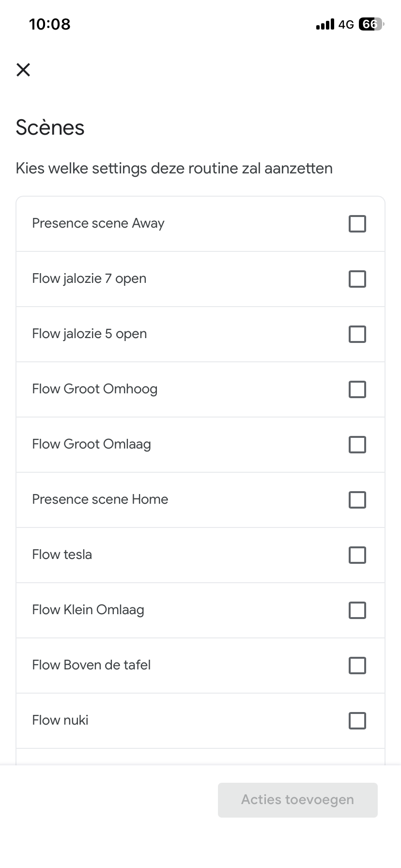Select the Flow jalozie 5 open checkbox
The image size is (401, 868).
click(x=357, y=334)
